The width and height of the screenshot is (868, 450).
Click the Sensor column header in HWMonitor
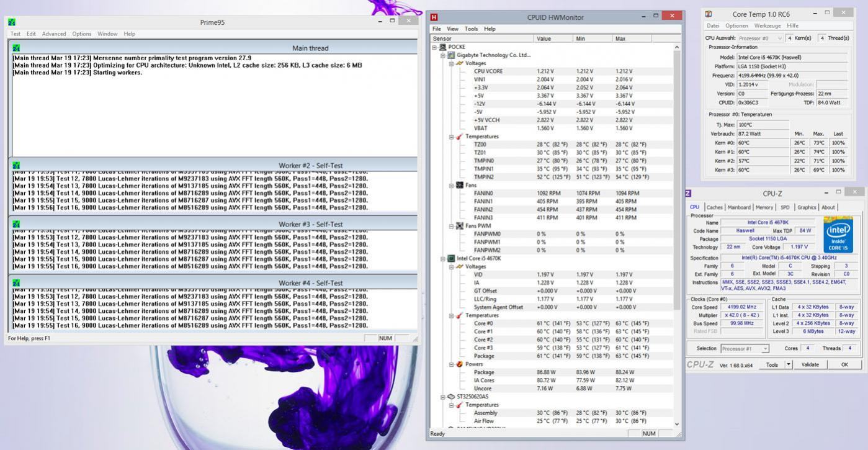pos(482,38)
